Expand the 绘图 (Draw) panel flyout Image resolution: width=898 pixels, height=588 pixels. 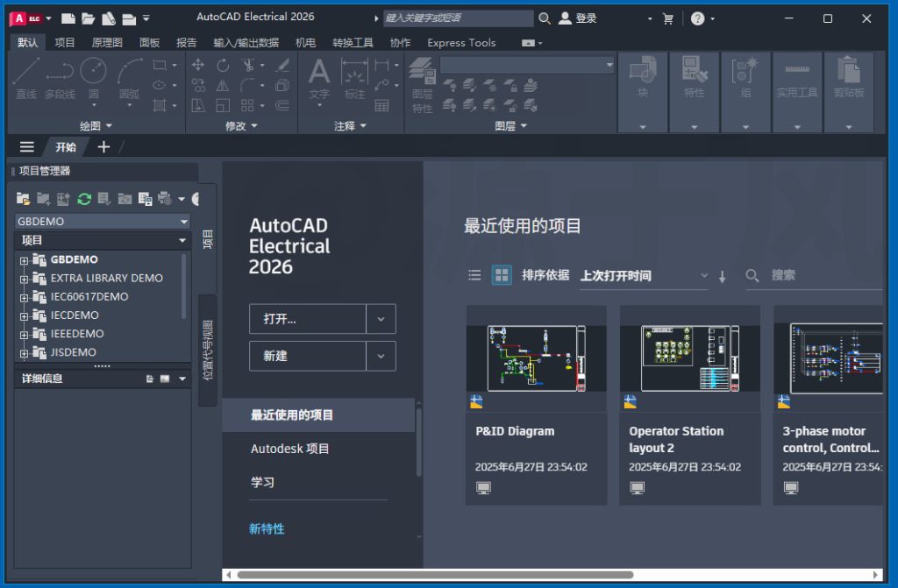(x=96, y=125)
